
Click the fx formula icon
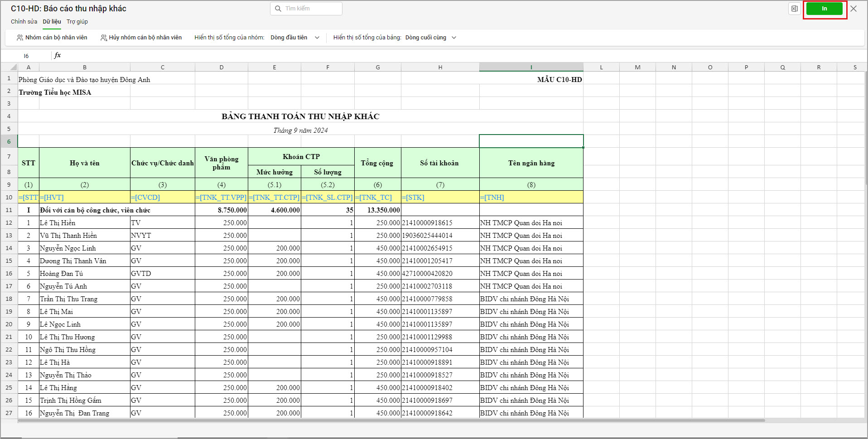click(x=58, y=55)
